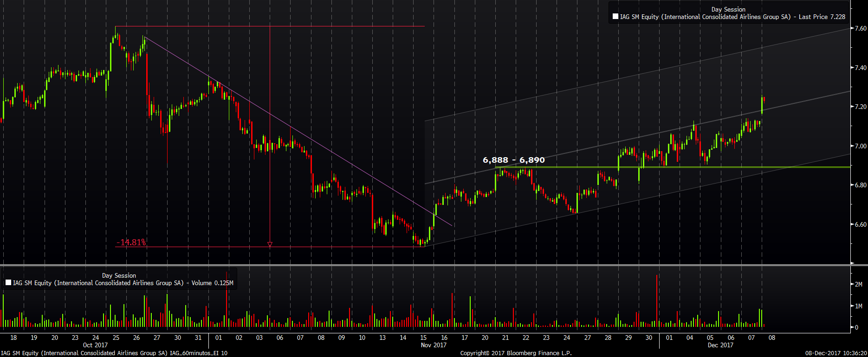
Task: Click the 6.80 price axis label
Action: click(861, 185)
